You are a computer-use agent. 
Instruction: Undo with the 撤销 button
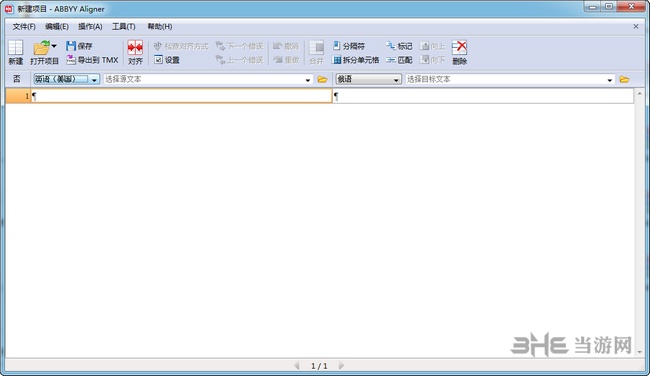tap(286, 46)
